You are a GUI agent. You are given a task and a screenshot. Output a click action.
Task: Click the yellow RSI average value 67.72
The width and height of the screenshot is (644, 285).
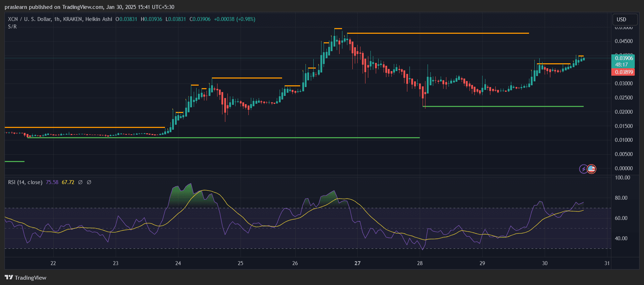point(68,182)
